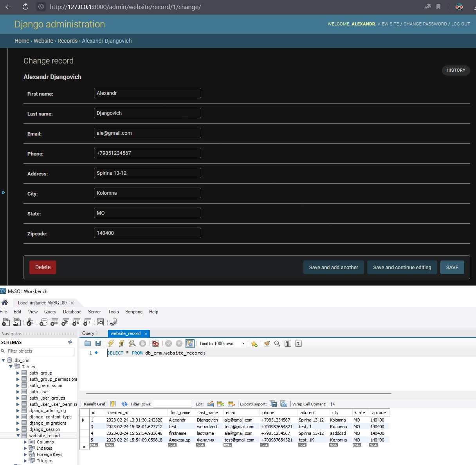Click the result grid refresh arrows icon
The image size is (476, 465).
pos(124,404)
